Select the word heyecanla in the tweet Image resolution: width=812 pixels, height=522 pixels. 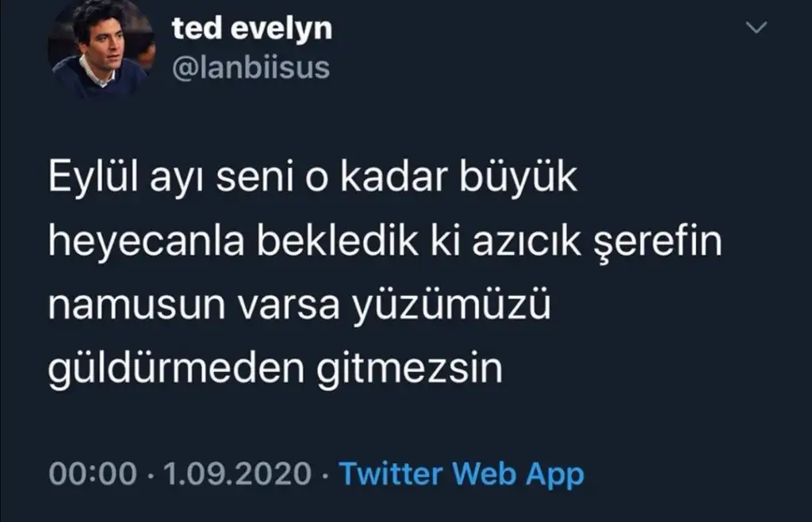146,241
